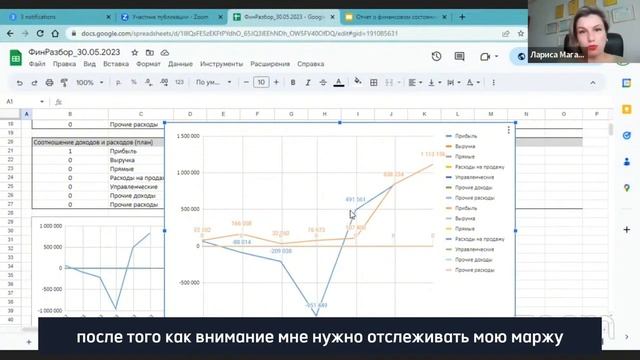Open Keep notes in the side panel
Screen dimensions: 640x360
pyautogui.click(x=627, y=109)
